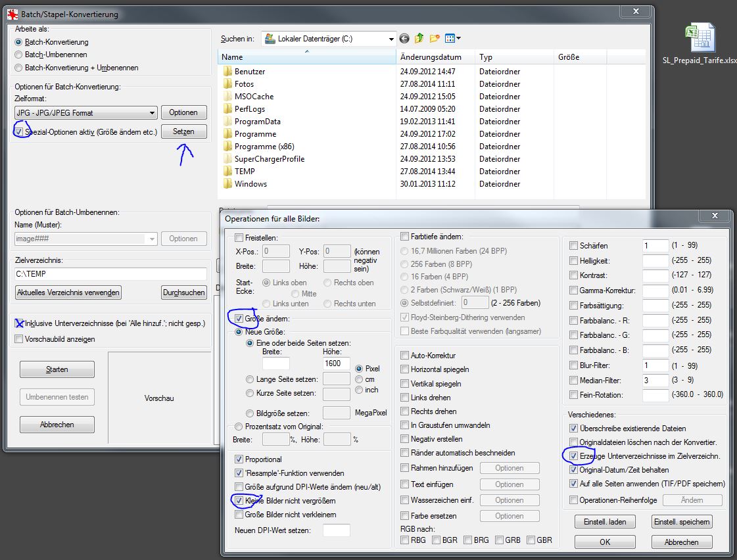Click the TEMP folder icon

[227, 172]
